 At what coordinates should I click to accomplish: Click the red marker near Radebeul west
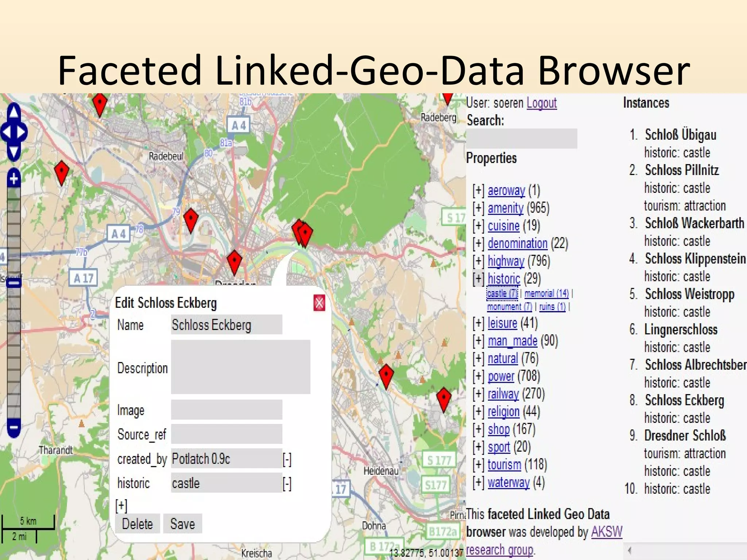[x=62, y=173]
